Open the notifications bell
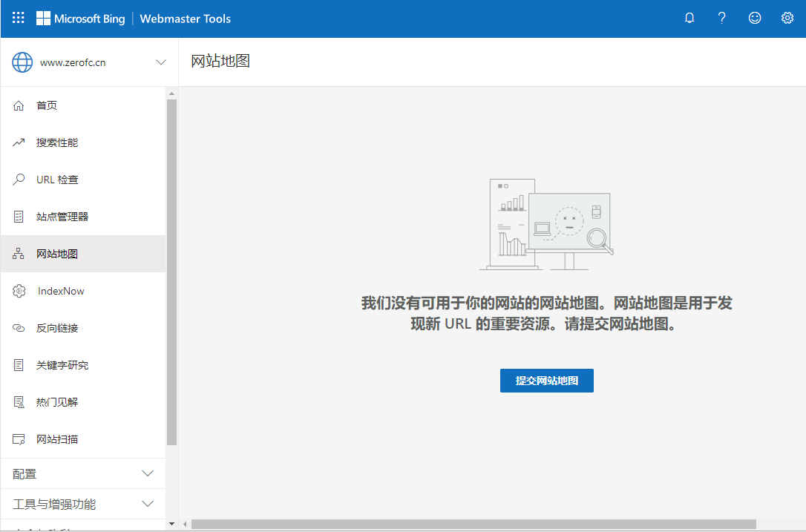Viewport: 806px width, 532px height. coord(689,18)
